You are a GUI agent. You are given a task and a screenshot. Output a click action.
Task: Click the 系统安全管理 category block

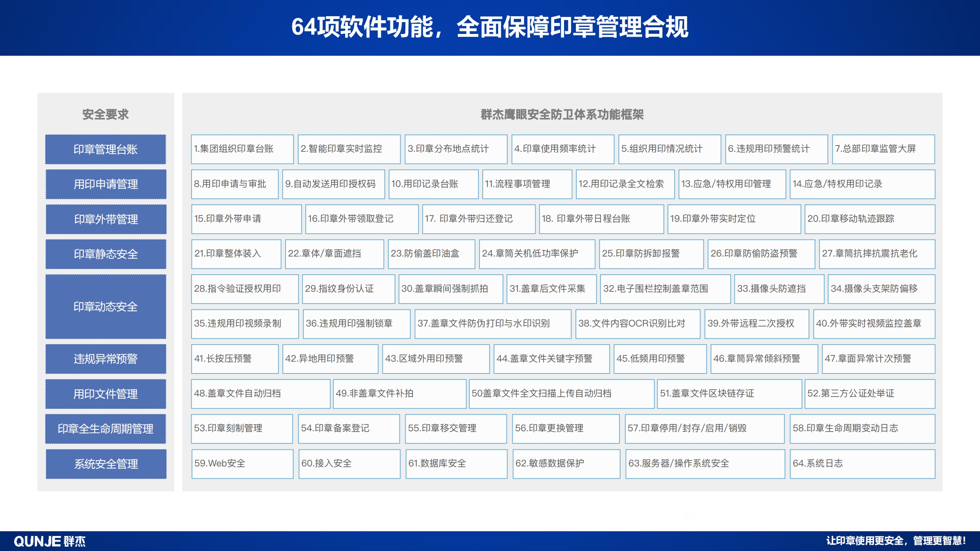[106, 464]
